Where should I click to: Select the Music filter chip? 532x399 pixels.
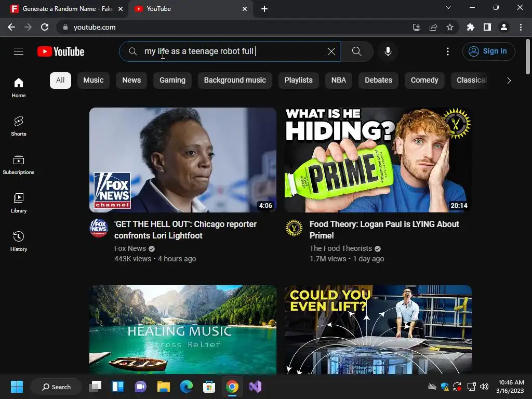coord(94,81)
